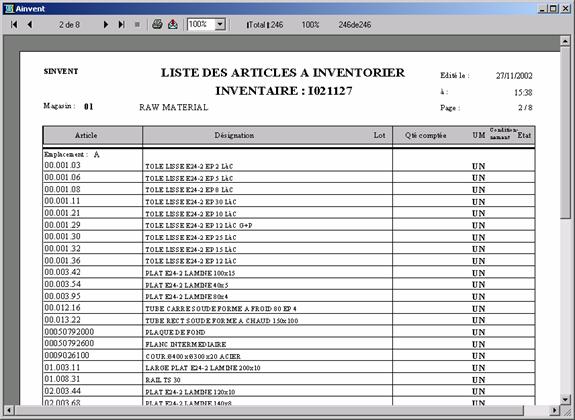
Task: Go to next page arrow
Action: (x=106, y=25)
